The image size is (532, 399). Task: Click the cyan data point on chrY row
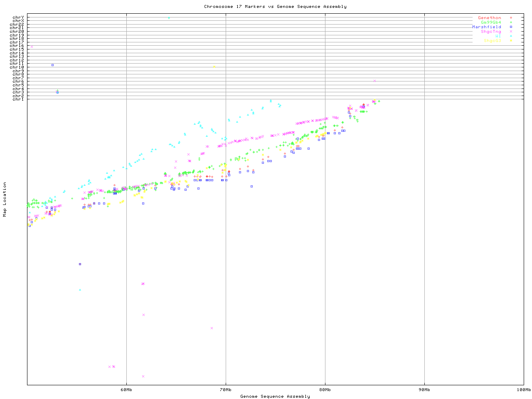coord(169,18)
